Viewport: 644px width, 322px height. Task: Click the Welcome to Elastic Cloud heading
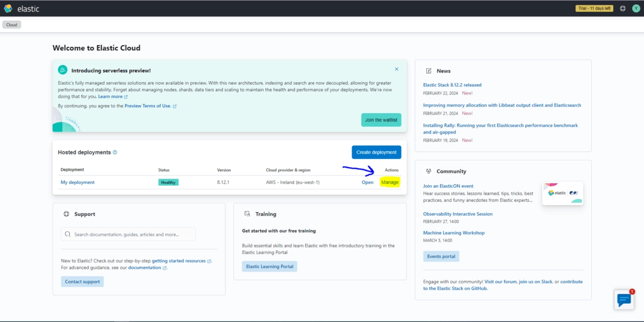(97, 48)
